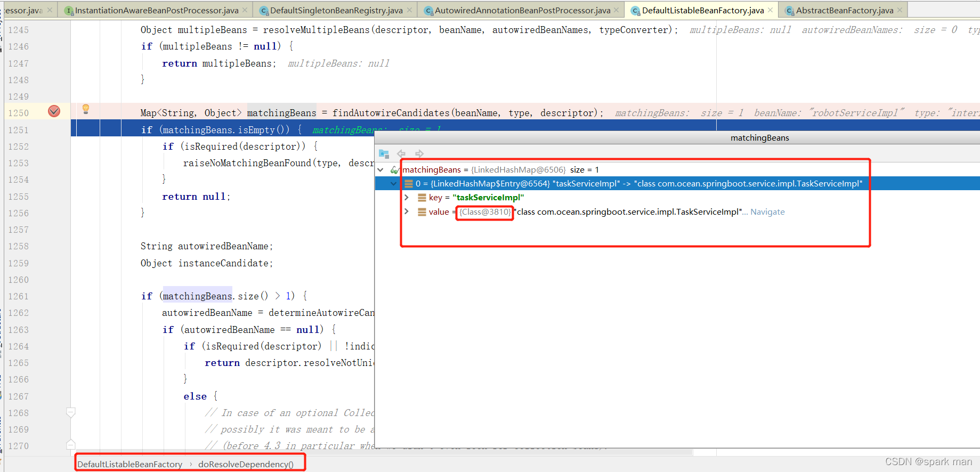980x472 pixels.
Task: Click the findAutowireCandidates method call
Action: coord(391,113)
